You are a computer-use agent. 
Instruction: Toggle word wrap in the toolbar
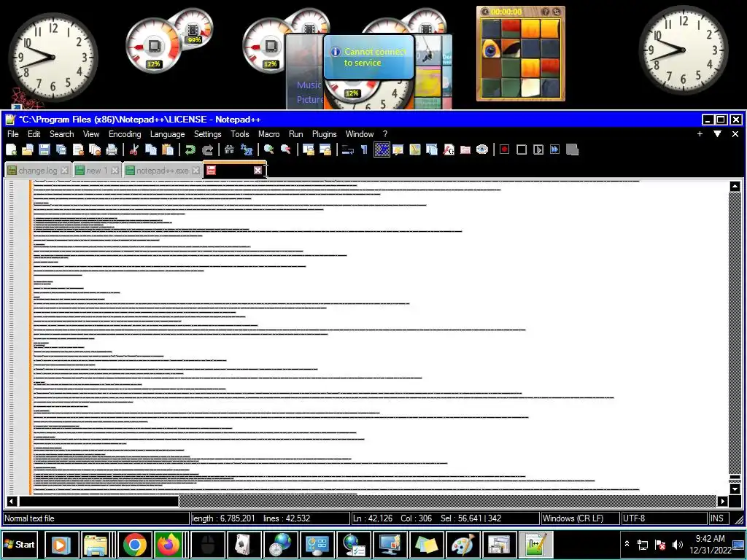click(348, 150)
